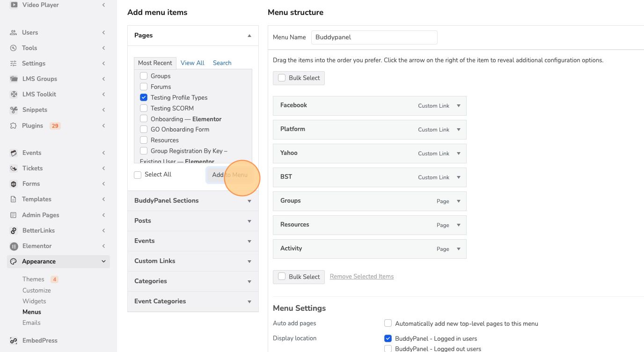Expand Facebook menu item options arrow
The height and width of the screenshot is (352, 644).
coord(459,106)
